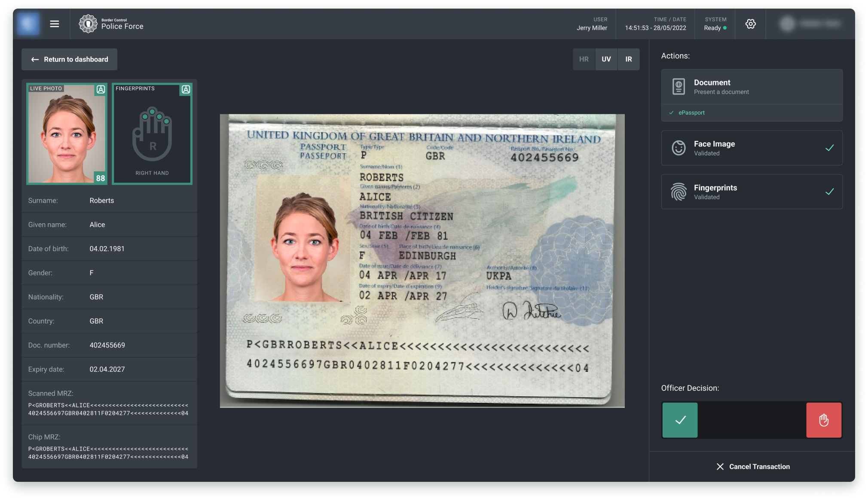The image size is (868, 499).
Task: Click the portrait icon on Live Photo
Action: click(x=101, y=89)
